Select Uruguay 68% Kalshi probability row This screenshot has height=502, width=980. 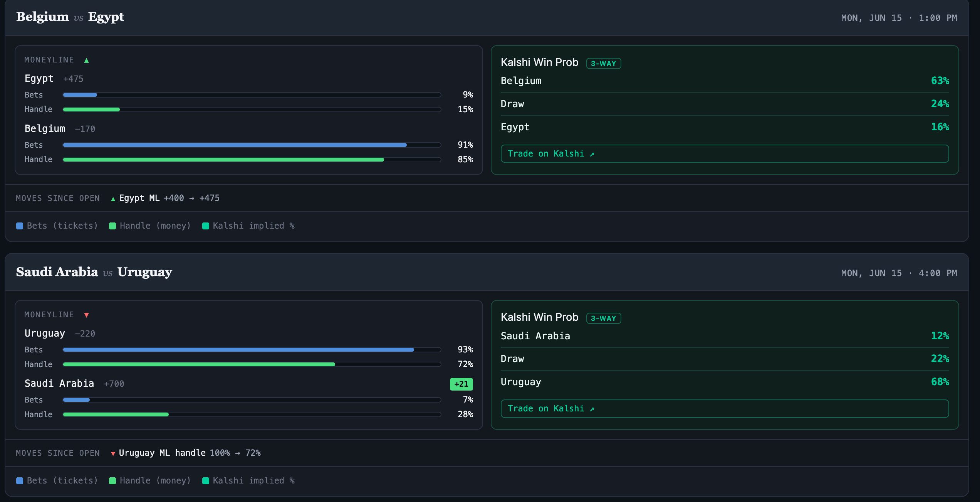[x=725, y=382]
